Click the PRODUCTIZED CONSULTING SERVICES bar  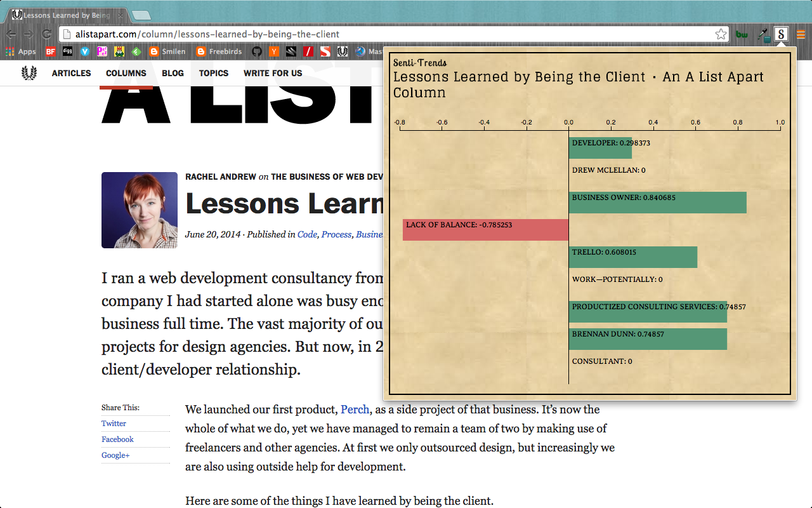tap(648, 312)
